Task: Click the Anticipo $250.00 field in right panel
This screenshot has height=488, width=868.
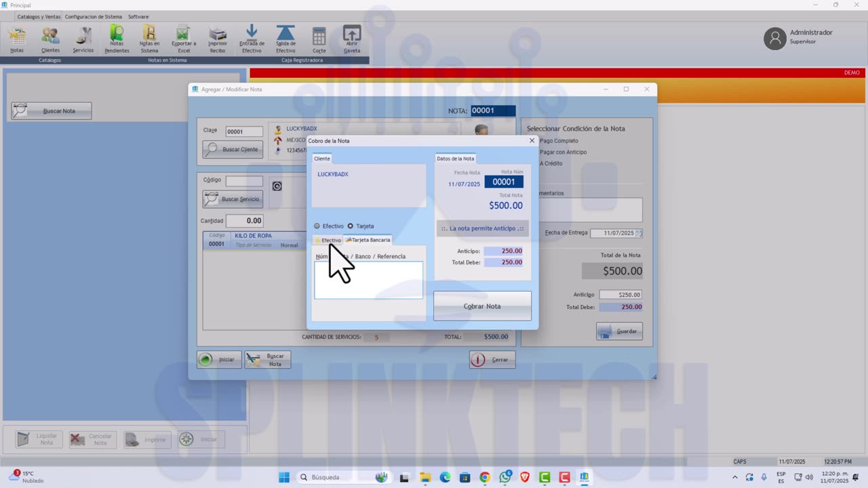Action: (x=620, y=295)
